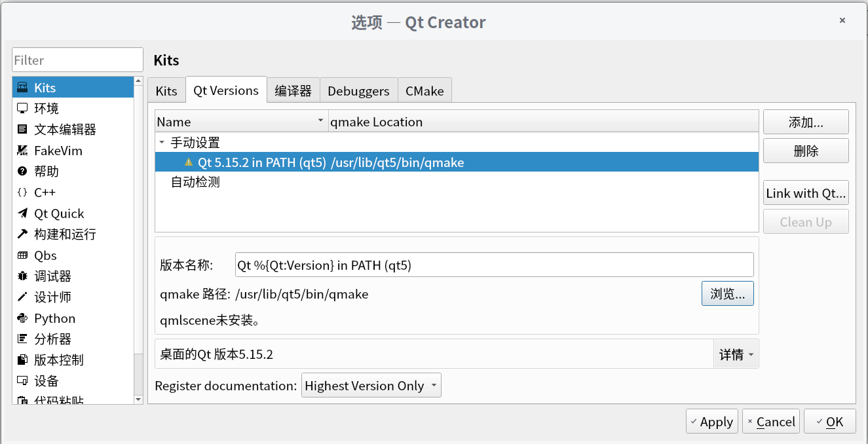This screenshot has height=444, width=868.
Task: Open the Qt Quick category icon
Action: 22,213
